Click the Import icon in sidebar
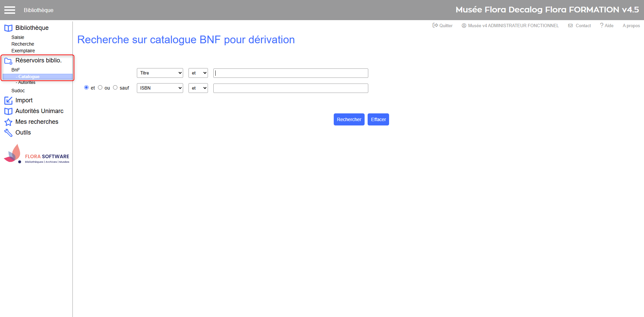 coord(8,101)
